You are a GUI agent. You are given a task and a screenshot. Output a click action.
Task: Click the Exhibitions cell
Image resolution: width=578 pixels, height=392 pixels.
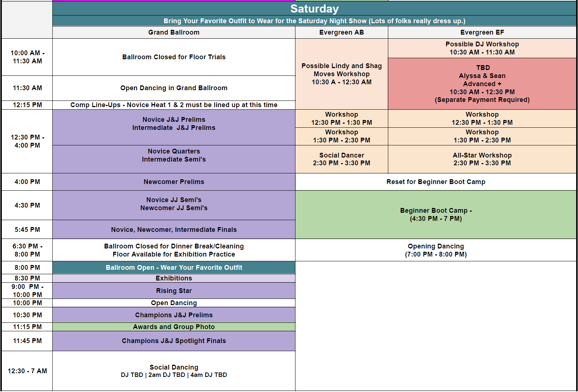pos(174,278)
